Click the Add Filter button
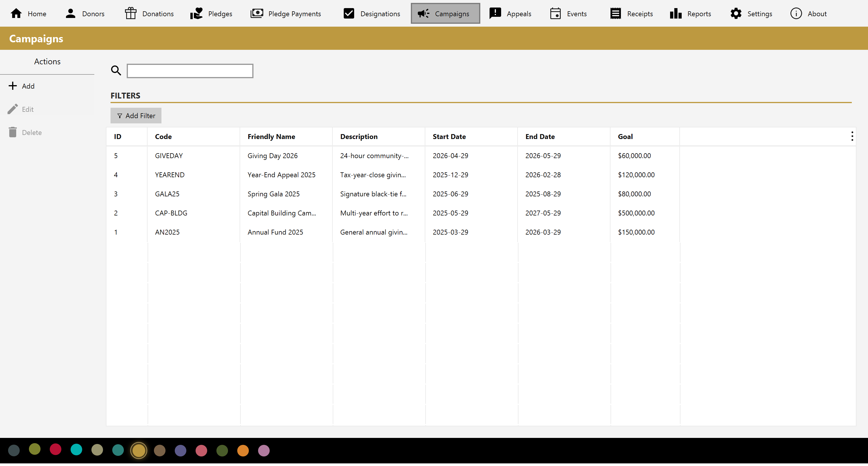868x466 pixels. [136, 116]
